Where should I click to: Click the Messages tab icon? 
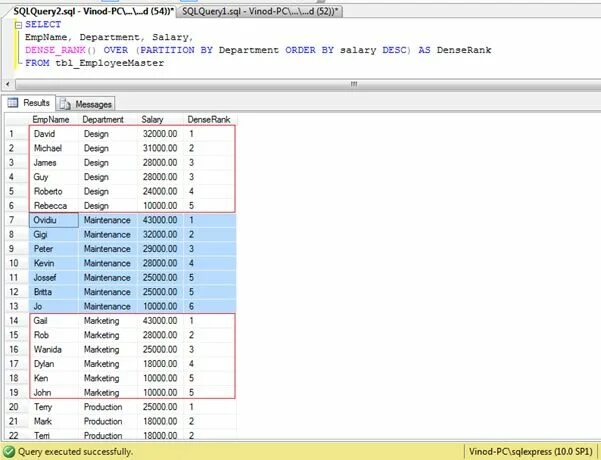tap(65, 104)
